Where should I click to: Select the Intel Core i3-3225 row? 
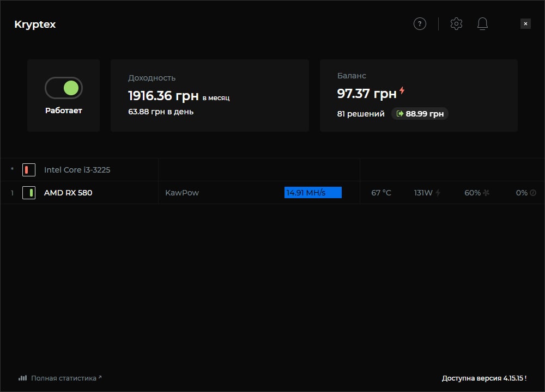coord(272,170)
